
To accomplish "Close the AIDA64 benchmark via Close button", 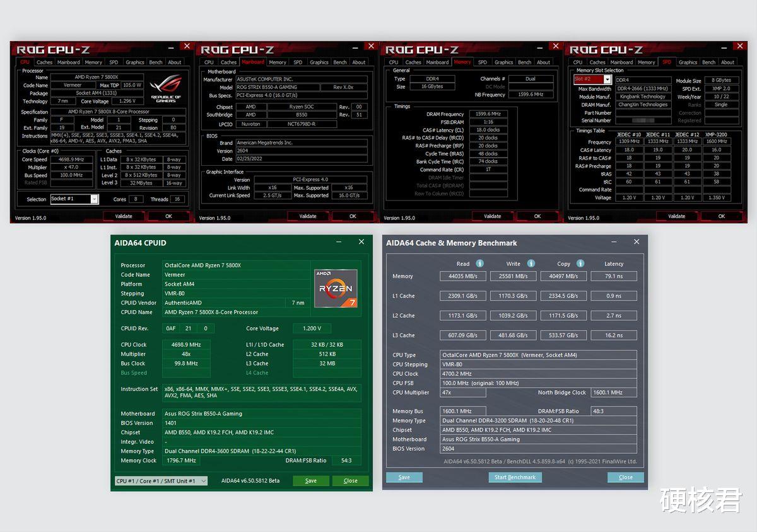I will [x=625, y=477].
